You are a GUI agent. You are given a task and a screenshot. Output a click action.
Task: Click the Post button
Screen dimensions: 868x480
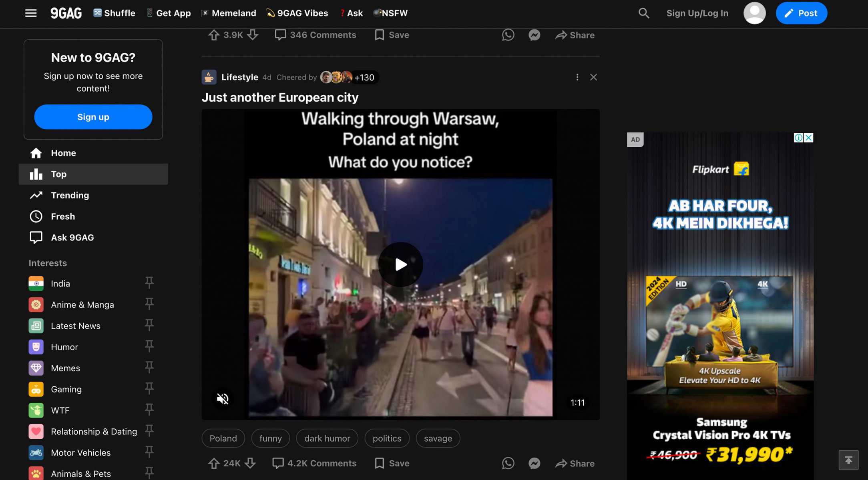point(801,13)
